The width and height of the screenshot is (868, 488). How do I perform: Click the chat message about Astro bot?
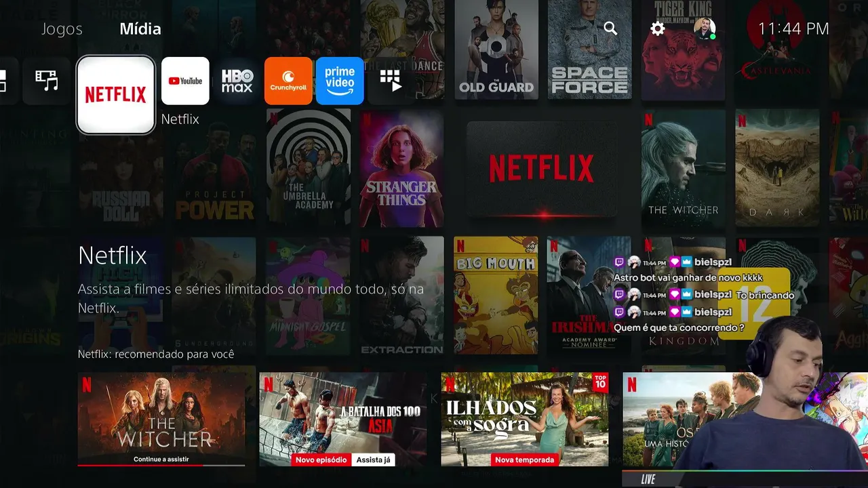point(688,277)
